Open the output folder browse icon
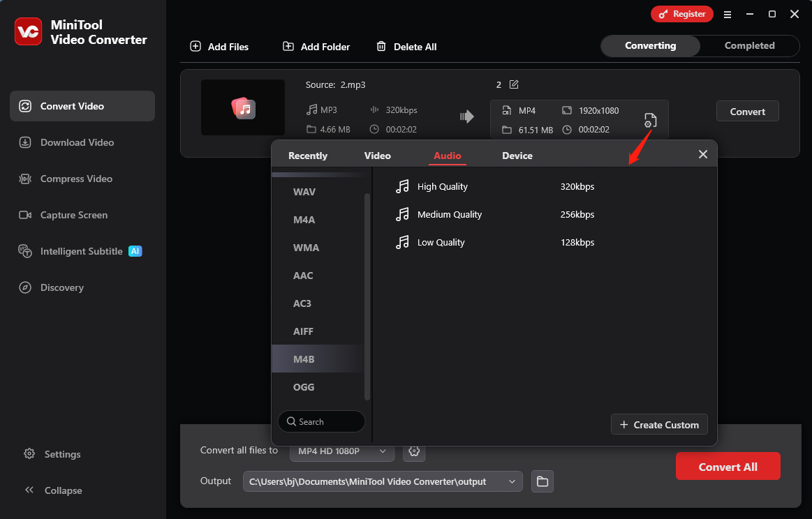The height and width of the screenshot is (519, 812). point(542,481)
